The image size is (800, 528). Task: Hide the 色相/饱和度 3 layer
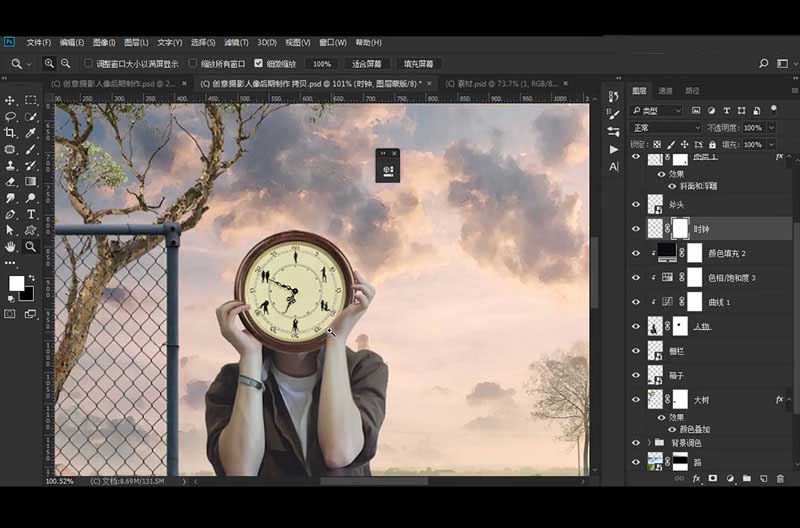[x=636, y=278]
